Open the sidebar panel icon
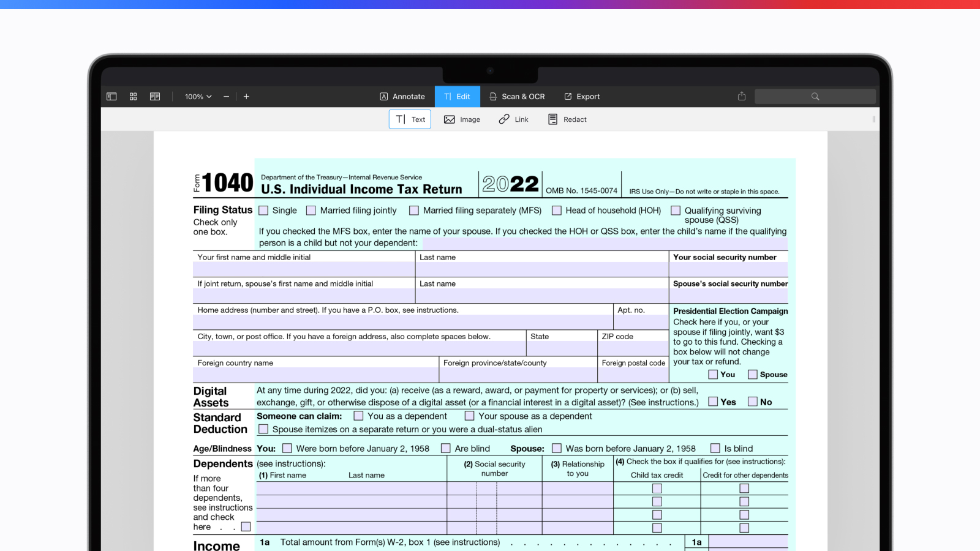Screen dimensions: 980x551 (111, 96)
